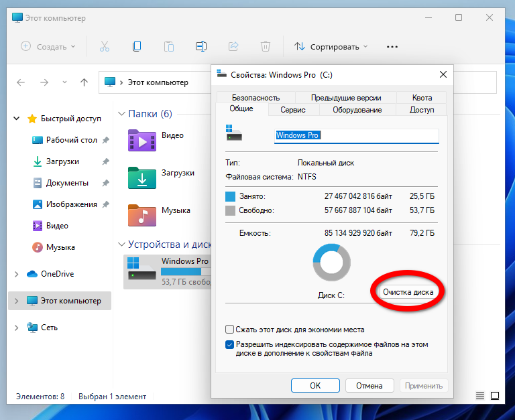Image resolution: width=515 pixels, height=420 pixels.
Task: Click the Copy icon in Explorer toolbar
Action: coord(137,46)
